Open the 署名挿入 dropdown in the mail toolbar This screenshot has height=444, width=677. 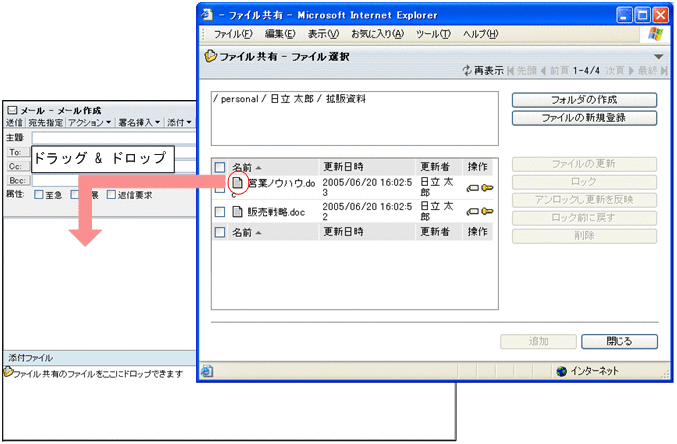139,123
